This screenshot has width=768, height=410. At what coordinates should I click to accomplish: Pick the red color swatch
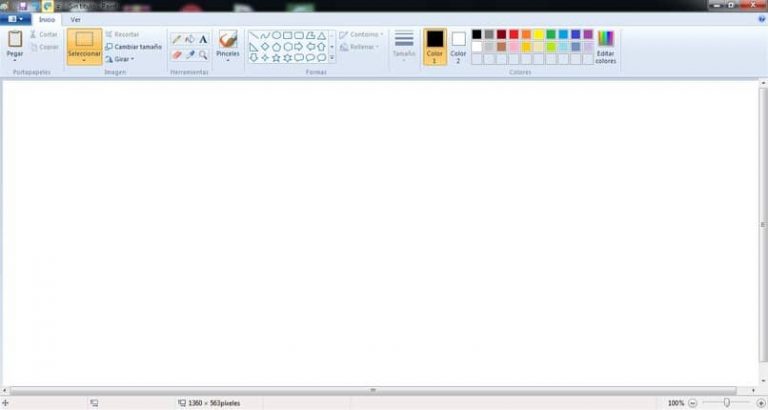tap(514, 34)
